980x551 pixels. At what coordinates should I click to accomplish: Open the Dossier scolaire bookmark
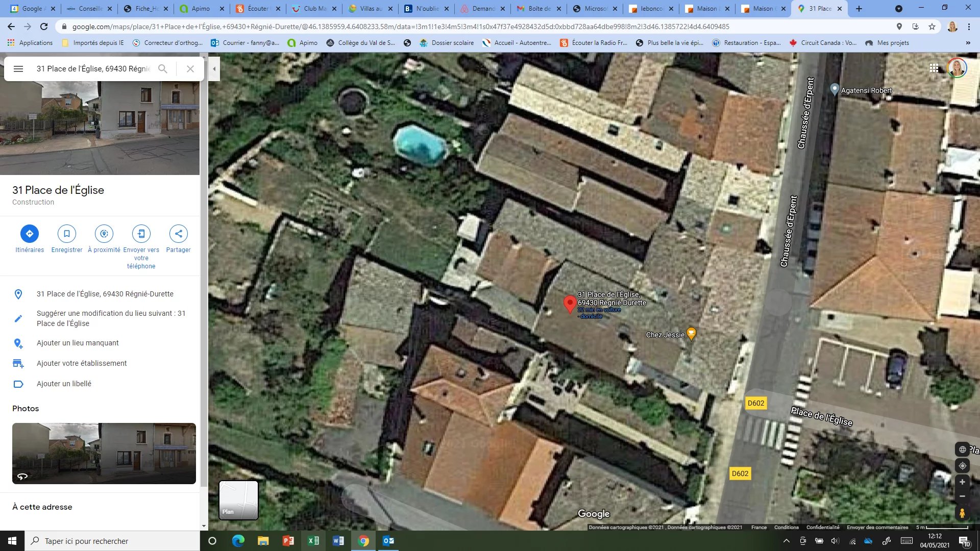(447, 43)
